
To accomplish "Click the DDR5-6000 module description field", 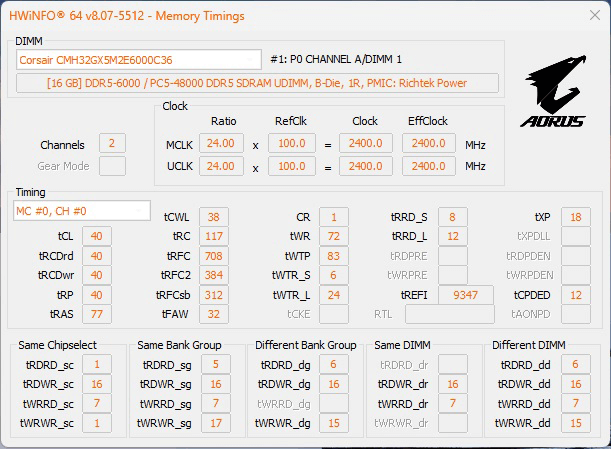I will [257, 83].
